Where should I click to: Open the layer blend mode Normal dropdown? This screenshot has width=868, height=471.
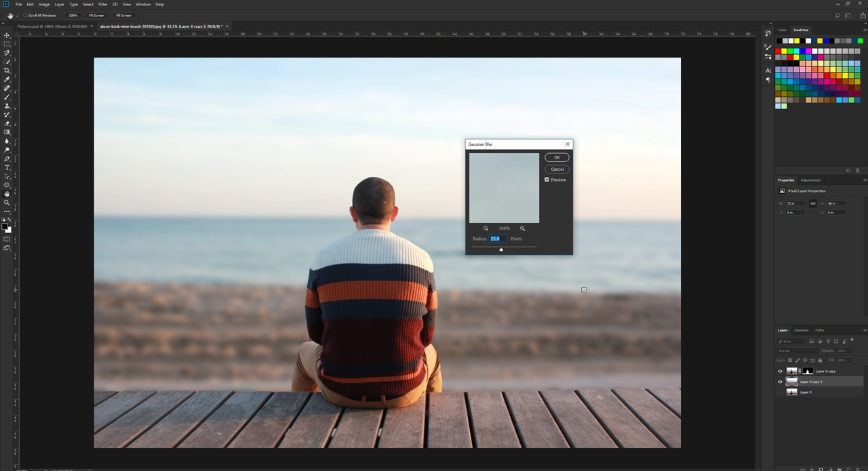pos(797,351)
